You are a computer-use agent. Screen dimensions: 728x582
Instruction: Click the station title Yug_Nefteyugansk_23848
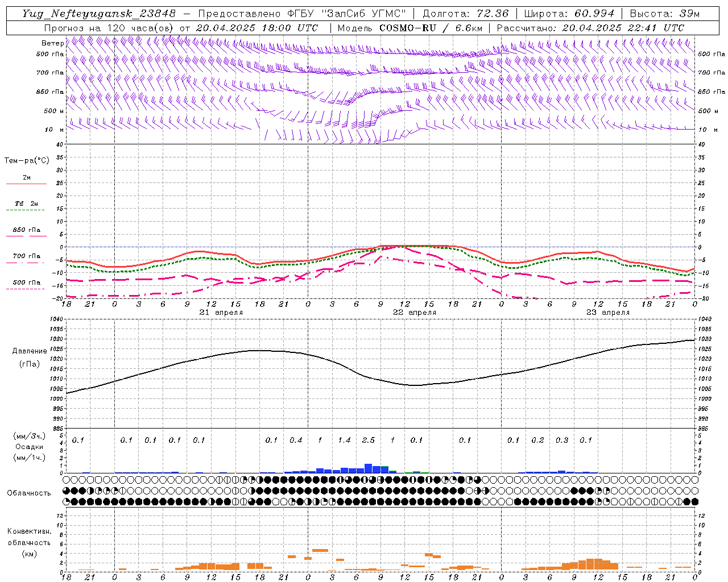pos(99,14)
